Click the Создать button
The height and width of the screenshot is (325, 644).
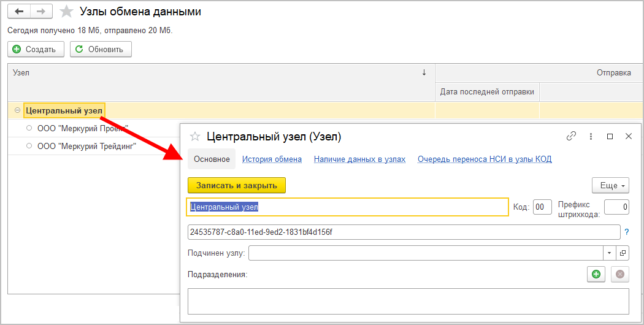click(x=35, y=49)
